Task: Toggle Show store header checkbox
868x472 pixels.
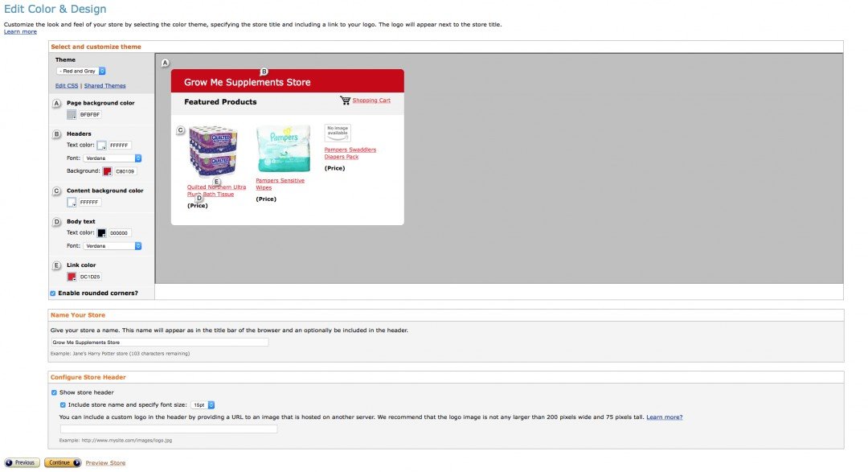Action: pos(55,392)
